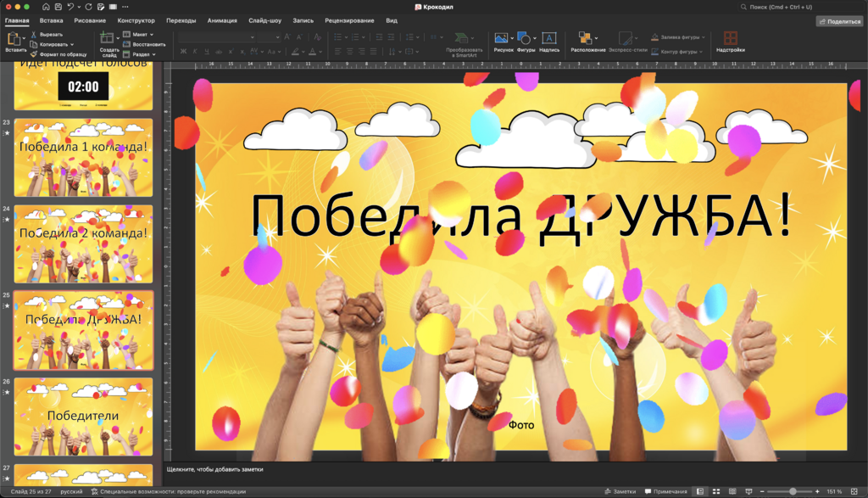
Task: Open the Раздел section dropdown
Action: [139, 54]
